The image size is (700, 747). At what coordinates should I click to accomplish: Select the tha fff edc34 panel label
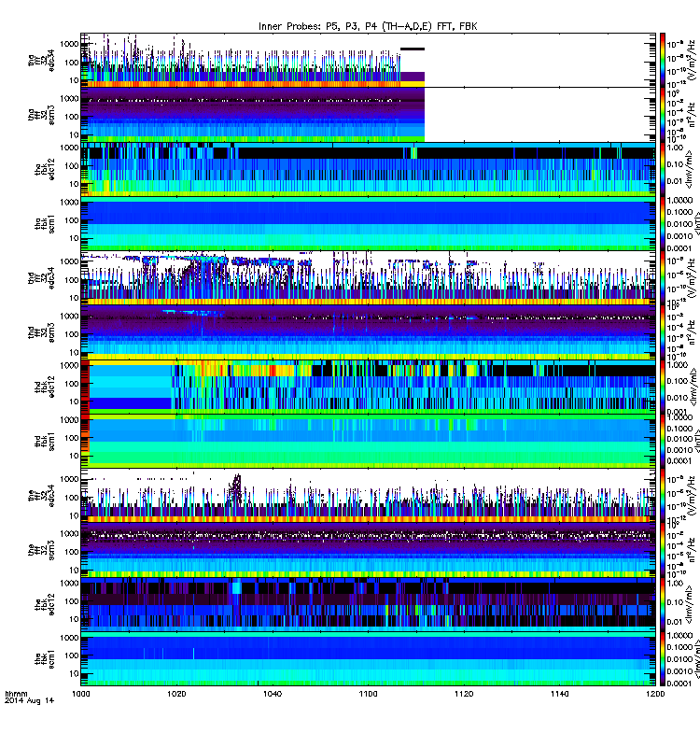coord(41,61)
